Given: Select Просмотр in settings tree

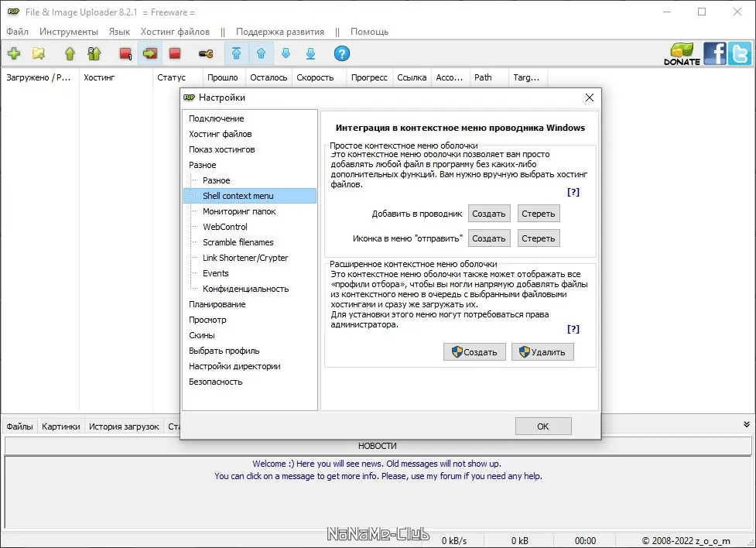Looking at the screenshot, I should pos(208,320).
